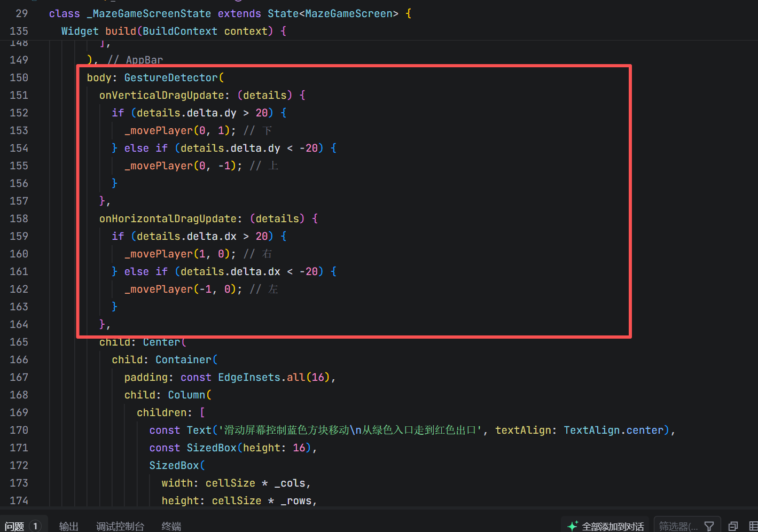Click child: Container( on line 166
The image size is (758, 532).
(165, 359)
